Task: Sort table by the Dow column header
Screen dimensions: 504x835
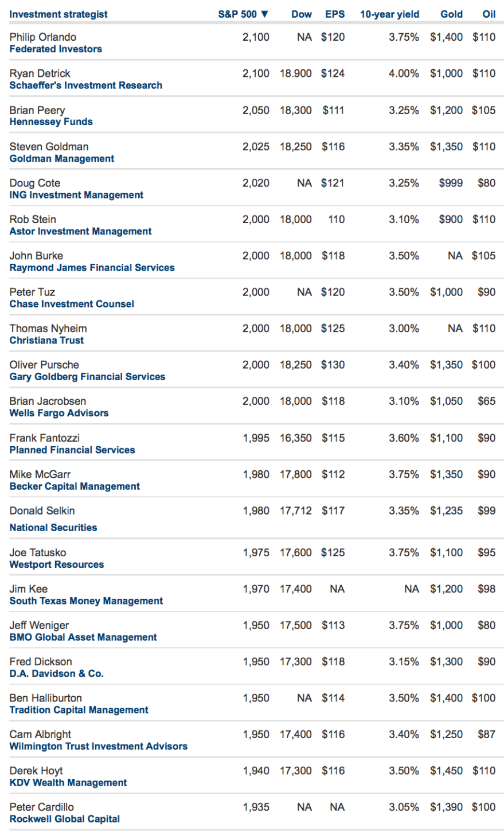Action: pyautogui.click(x=302, y=14)
